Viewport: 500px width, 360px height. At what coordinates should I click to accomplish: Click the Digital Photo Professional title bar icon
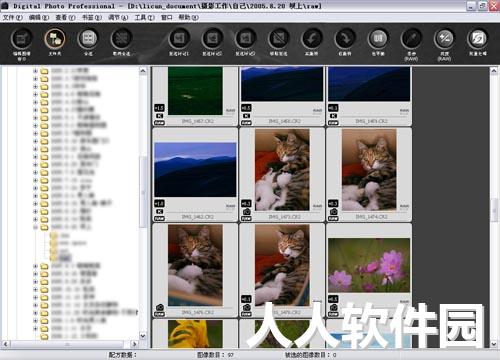pos(5,6)
